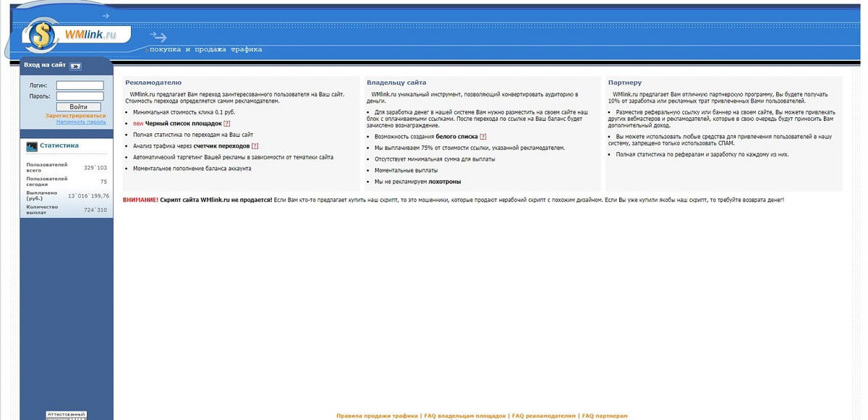Open FAQ рекламодателям footer link
This screenshot has width=868, height=420.
(x=544, y=416)
